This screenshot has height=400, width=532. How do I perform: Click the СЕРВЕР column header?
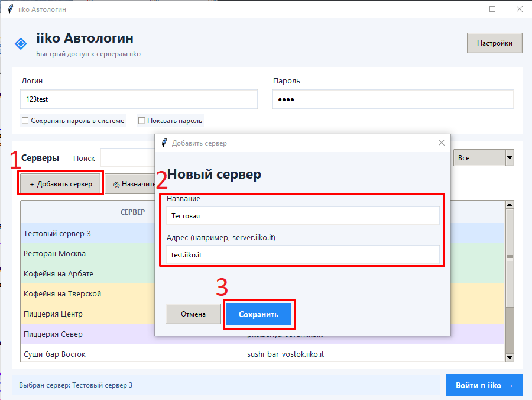[x=132, y=212]
